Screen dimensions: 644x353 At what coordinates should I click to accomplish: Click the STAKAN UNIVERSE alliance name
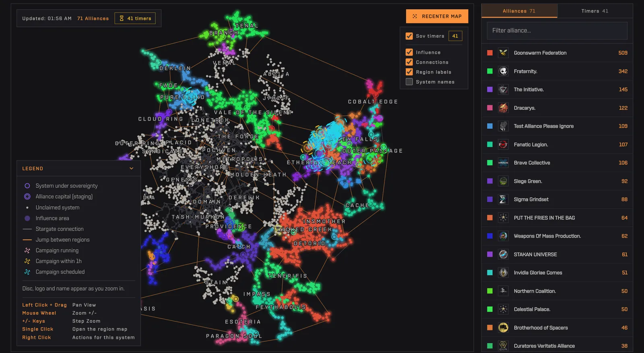pos(535,254)
